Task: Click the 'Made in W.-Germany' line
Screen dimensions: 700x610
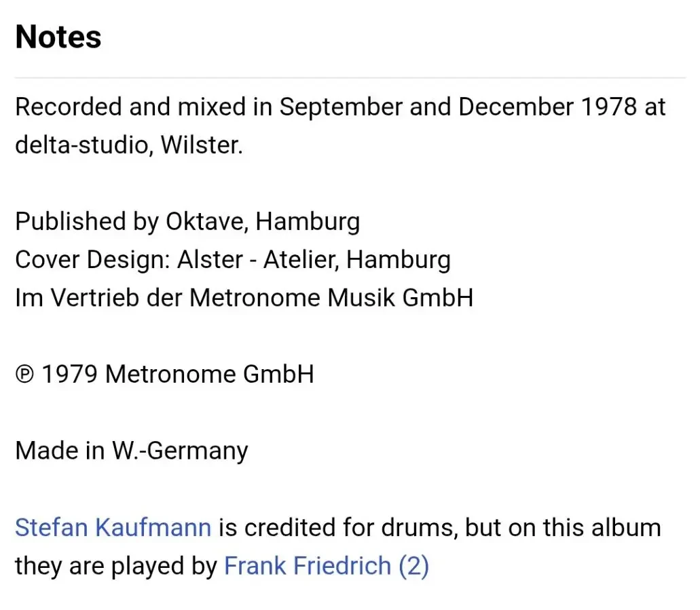Action: (x=132, y=451)
